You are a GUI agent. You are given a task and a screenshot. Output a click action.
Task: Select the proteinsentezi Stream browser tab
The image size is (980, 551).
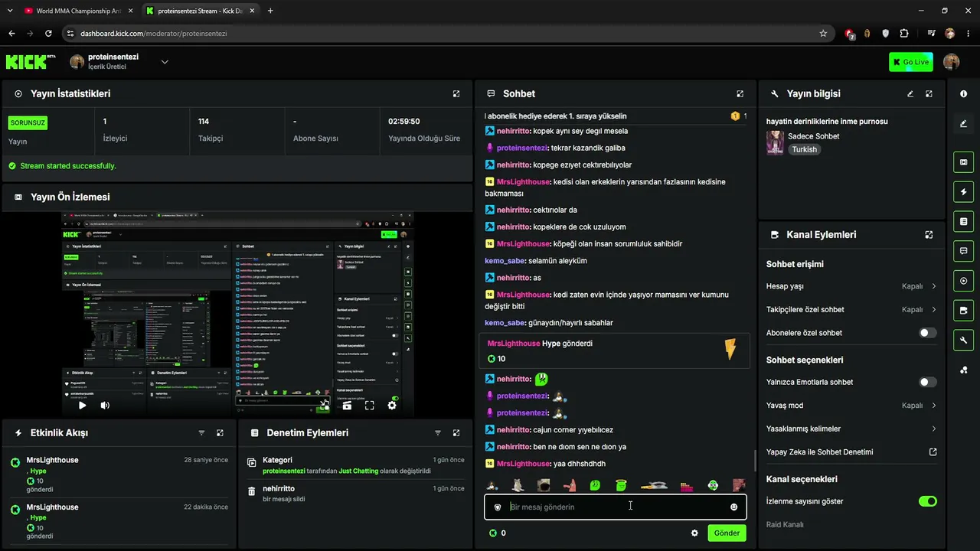199,11
